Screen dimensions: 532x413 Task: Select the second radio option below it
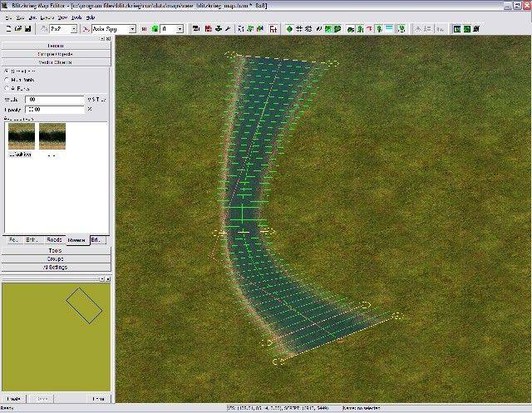coord(7,80)
